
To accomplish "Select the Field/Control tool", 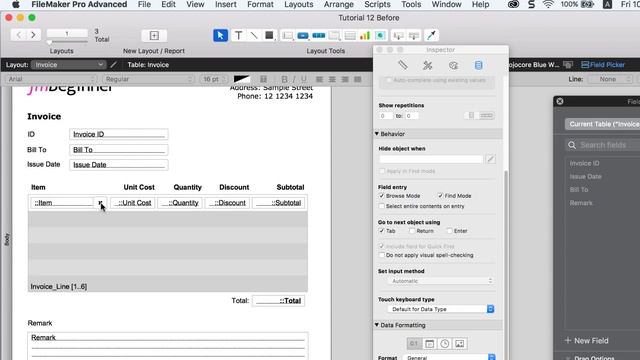I will [x=288, y=36].
